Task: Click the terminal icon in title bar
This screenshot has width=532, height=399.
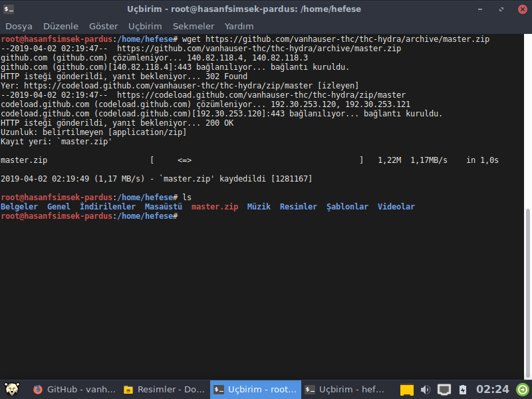Action: pos(9,9)
